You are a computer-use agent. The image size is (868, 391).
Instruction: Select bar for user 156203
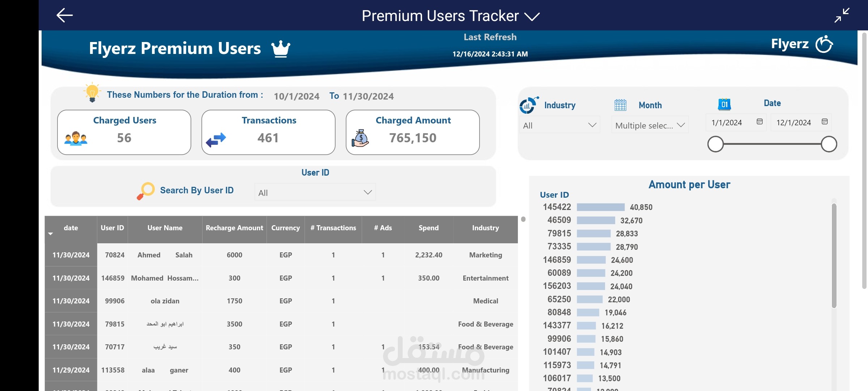(x=591, y=286)
